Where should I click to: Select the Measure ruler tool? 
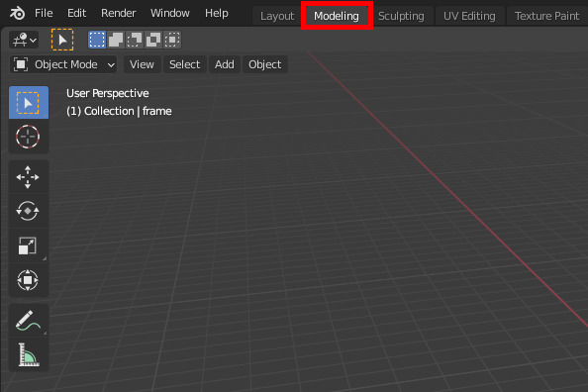pos(28,354)
